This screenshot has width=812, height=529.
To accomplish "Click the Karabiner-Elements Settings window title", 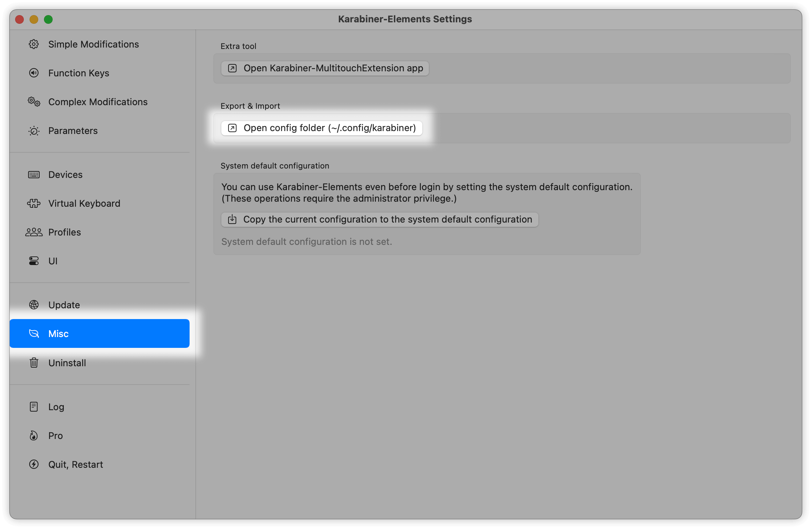I will click(405, 19).
